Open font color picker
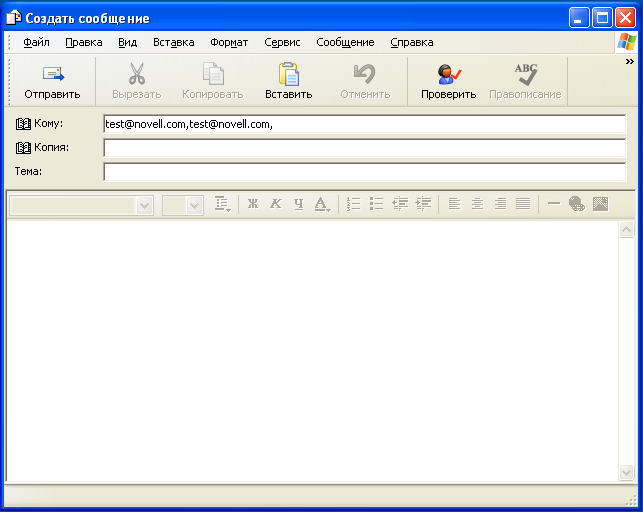This screenshot has width=643, height=512. [322, 204]
